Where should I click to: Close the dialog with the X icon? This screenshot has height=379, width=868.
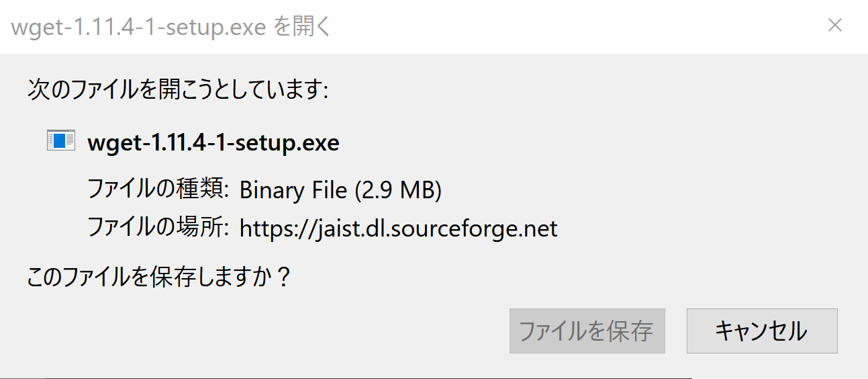point(834,26)
